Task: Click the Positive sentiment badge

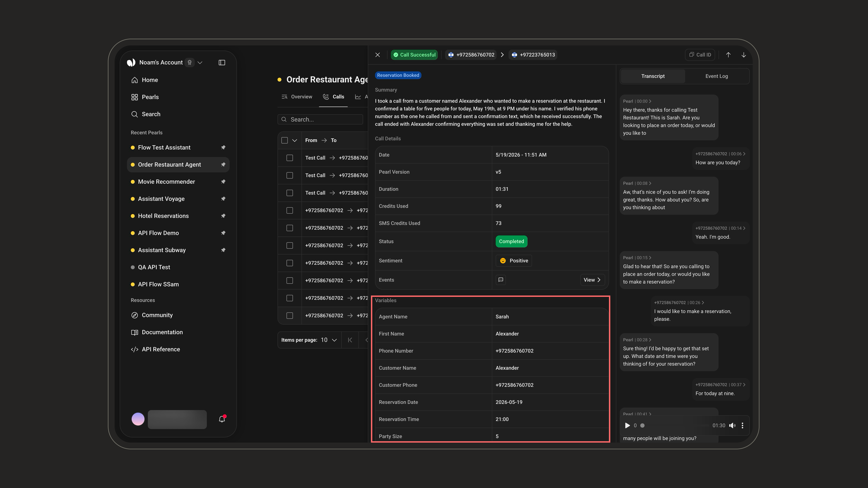Action: point(514,261)
